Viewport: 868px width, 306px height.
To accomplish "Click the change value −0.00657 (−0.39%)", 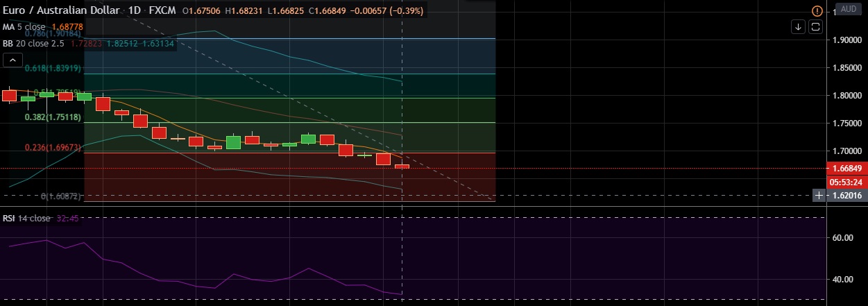I will [x=386, y=12].
